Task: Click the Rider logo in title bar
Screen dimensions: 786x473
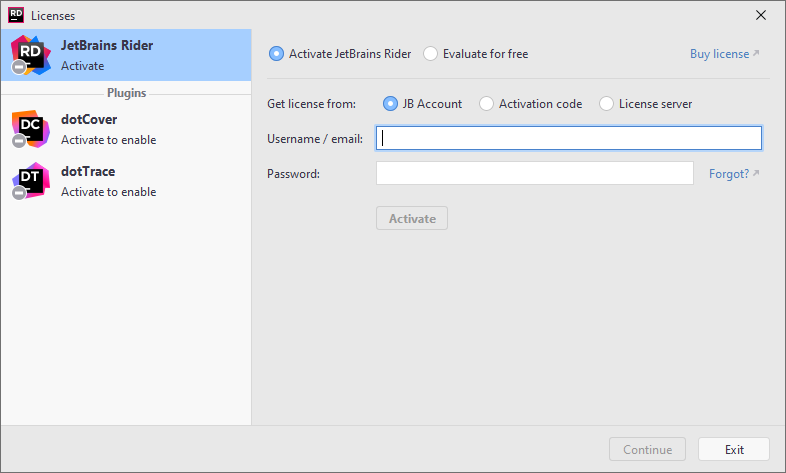Action: tap(16, 15)
